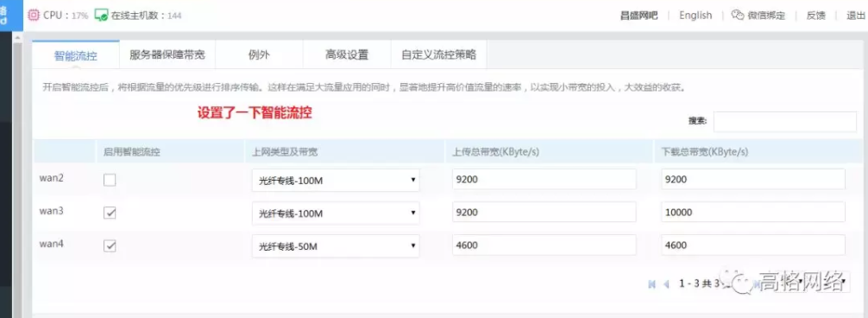Switch to 服务器保障带宽 tab
868x318 pixels.
click(167, 54)
